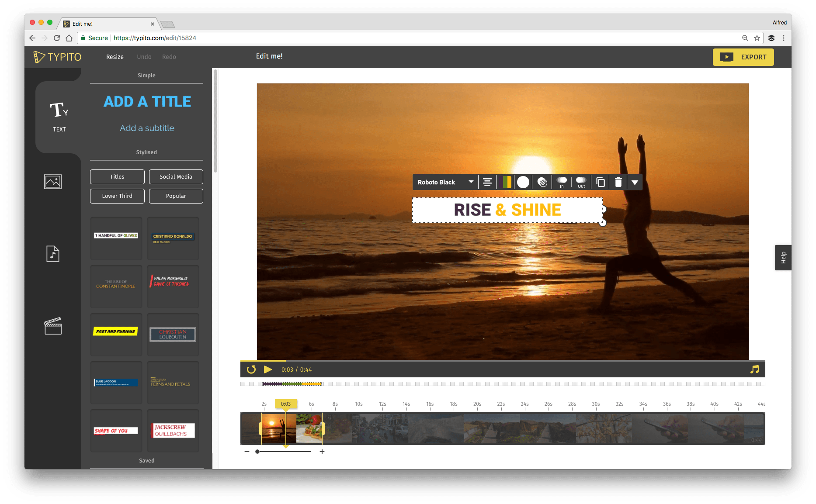816x504 pixels.
Task: Play the video preview
Action: click(x=267, y=369)
